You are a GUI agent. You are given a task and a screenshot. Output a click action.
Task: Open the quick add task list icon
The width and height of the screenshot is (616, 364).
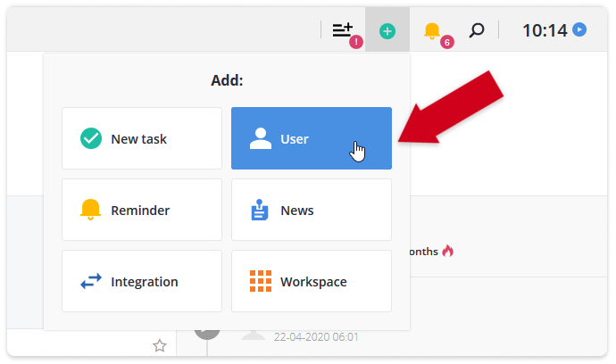(344, 30)
